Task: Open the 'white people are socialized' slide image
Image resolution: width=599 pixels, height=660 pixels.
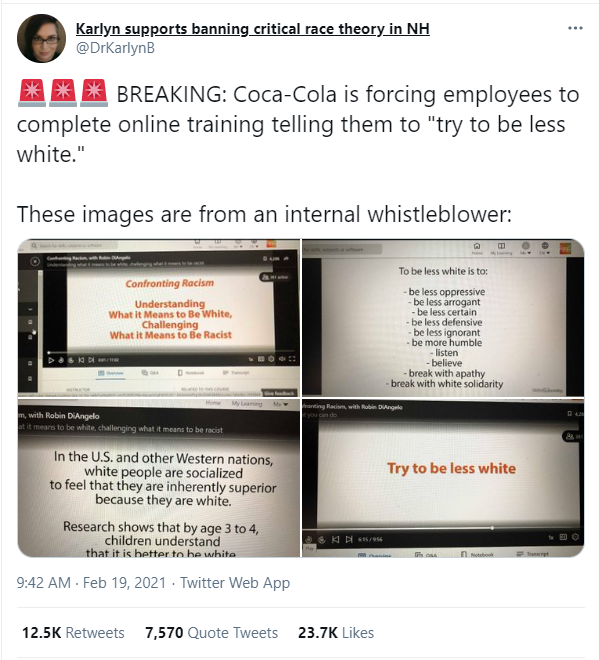Action: (159, 478)
